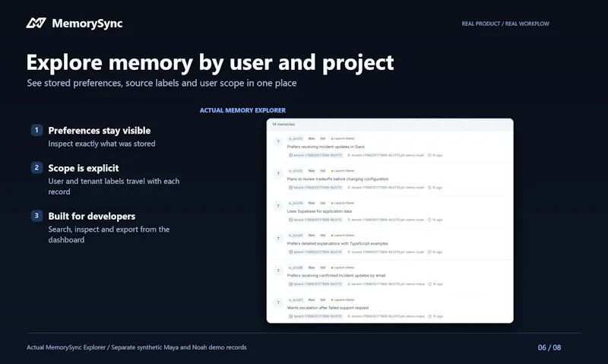
Task: Click 'Explore memory by user and project' headline
Action: click(211, 62)
